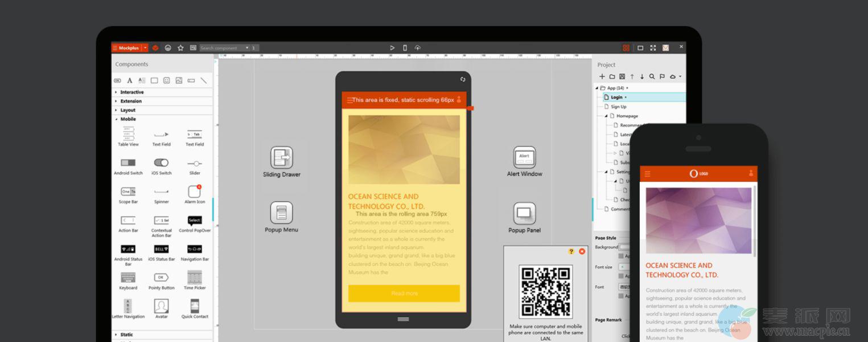Choose the Alert Window icon
Viewport: 868px width, 342px height.
pyautogui.click(x=524, y=157)
